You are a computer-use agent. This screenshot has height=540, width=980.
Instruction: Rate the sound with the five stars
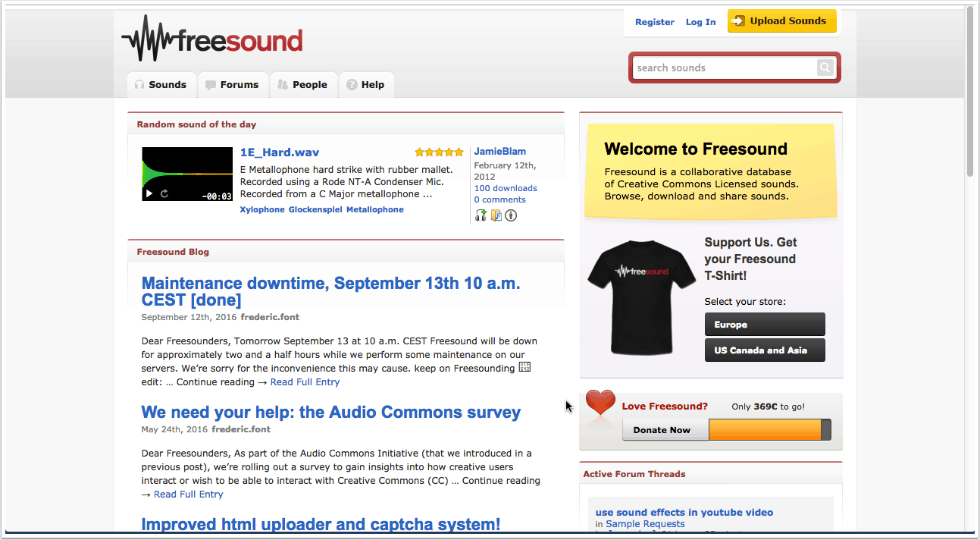tap(439, 152)
